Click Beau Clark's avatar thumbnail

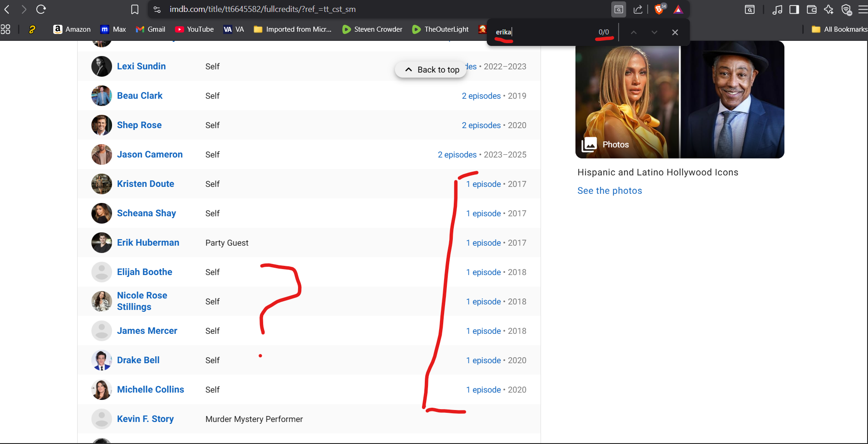[101, 96]
